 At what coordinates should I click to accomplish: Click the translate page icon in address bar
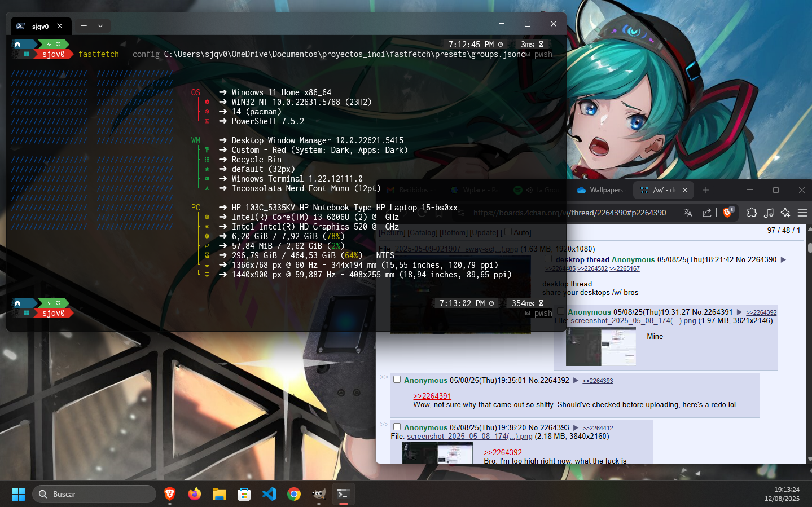[687, 213]
